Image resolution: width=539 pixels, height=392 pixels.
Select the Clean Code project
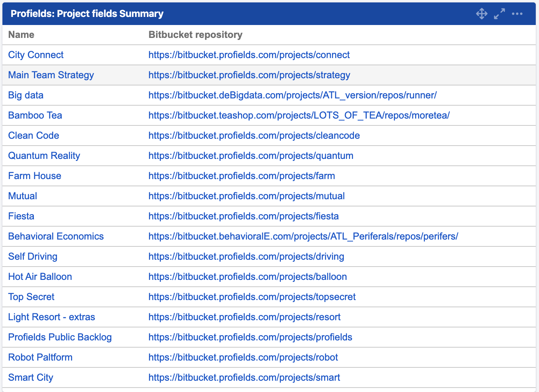coord(33,136)
